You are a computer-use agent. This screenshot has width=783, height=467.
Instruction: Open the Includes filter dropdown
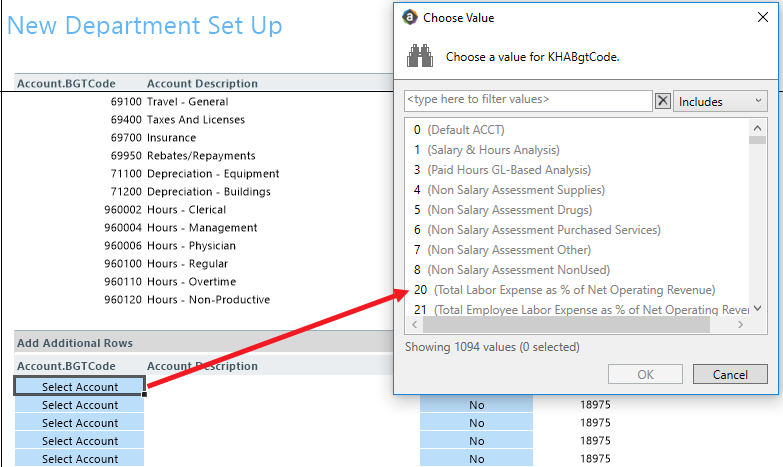pyautogui.click(x=721, y=101)
